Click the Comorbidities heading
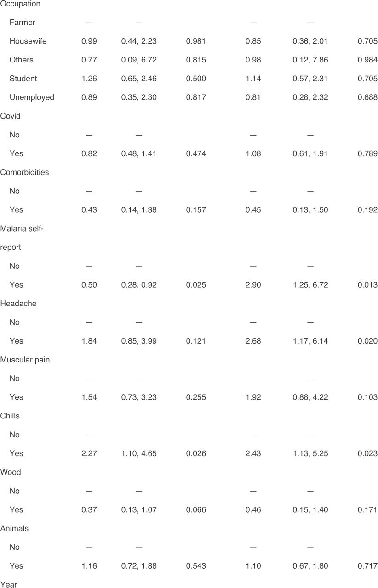This screenshot has width=378, height=588. [24, 172]
